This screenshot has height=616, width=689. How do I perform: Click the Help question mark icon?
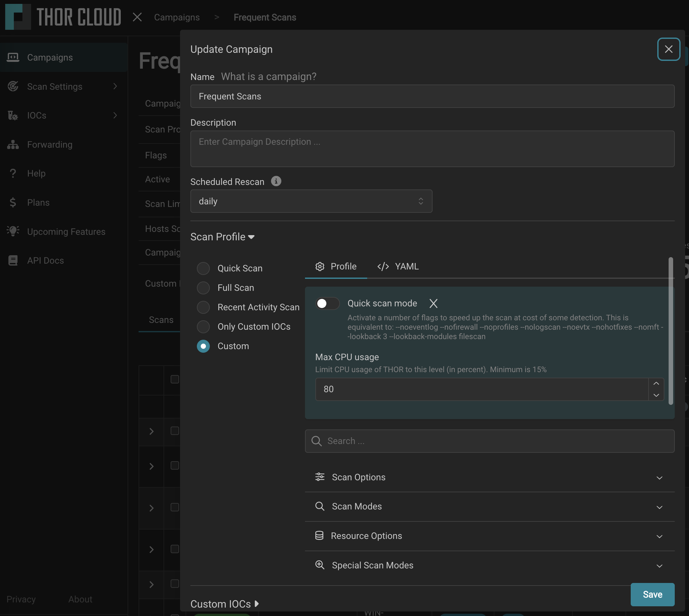pos(13,173)
